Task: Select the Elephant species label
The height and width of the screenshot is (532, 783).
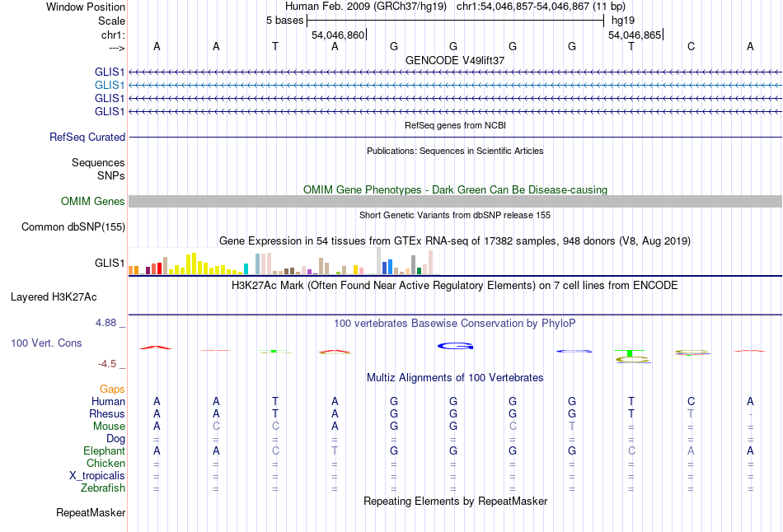Action: pyautogui.click(x=104, y=451)
